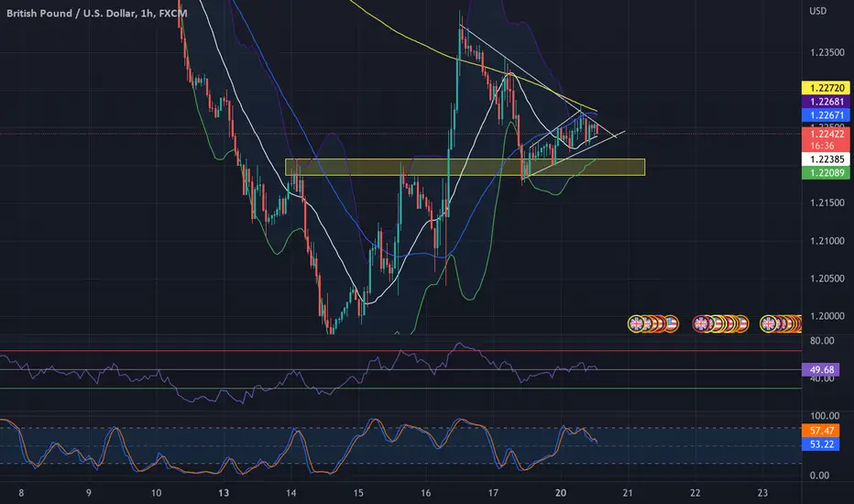Click the 0.00 stochastic scale value
854x504 pixels.
(820, 476)
